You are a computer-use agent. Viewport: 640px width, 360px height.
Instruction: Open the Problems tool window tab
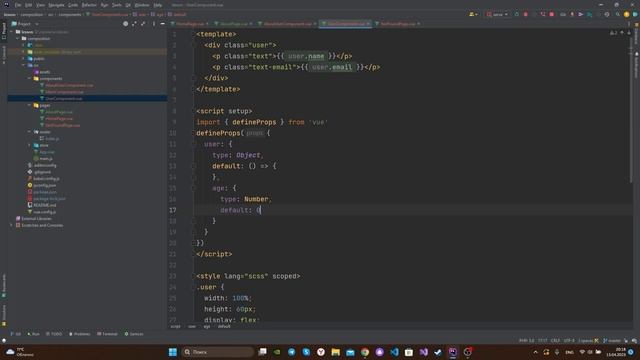80,334
